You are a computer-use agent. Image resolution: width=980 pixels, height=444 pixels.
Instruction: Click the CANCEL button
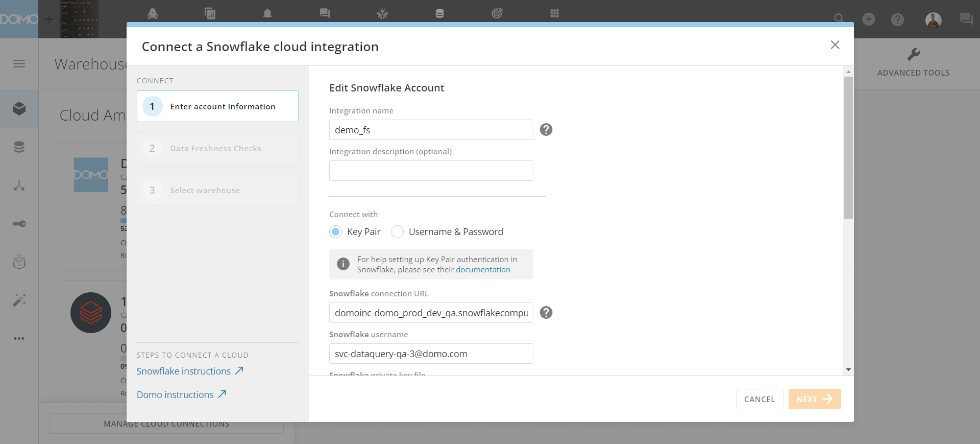[x=759, y=399]
